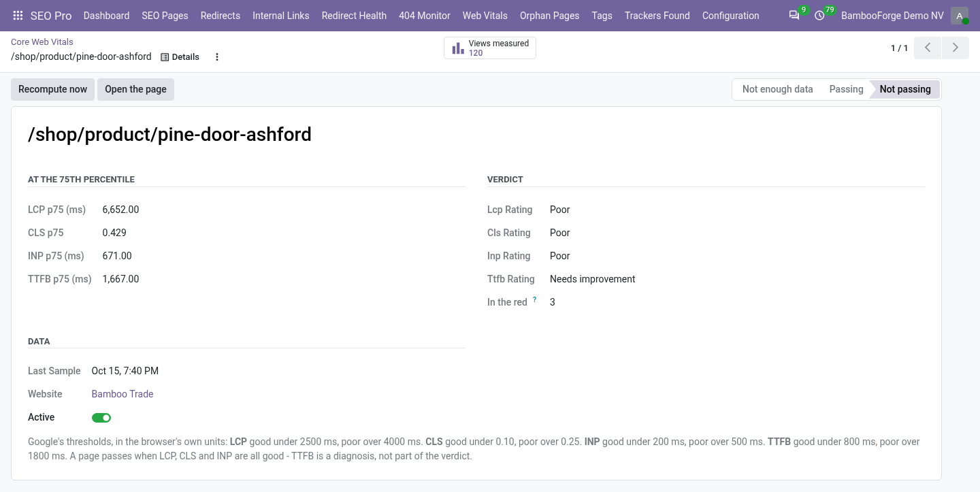Click the Recompute now button
Image resolution: width=980 pixels, height=492 pixels.
click(53, 89)
